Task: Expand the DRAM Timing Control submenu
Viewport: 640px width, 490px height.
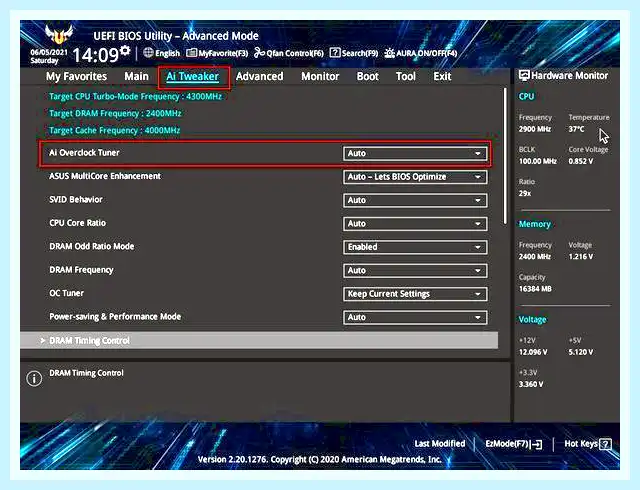Action: click(259, 341)
